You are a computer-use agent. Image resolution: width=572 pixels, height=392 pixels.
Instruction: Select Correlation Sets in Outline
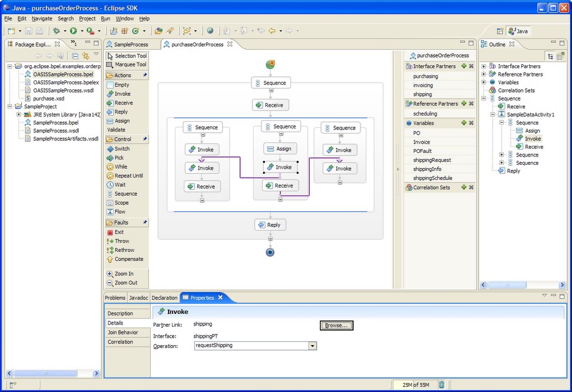click(x=516, y=90)
